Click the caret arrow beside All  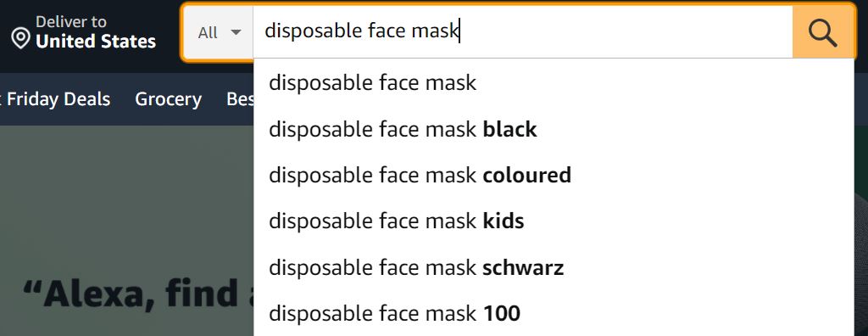click(236, 32)
